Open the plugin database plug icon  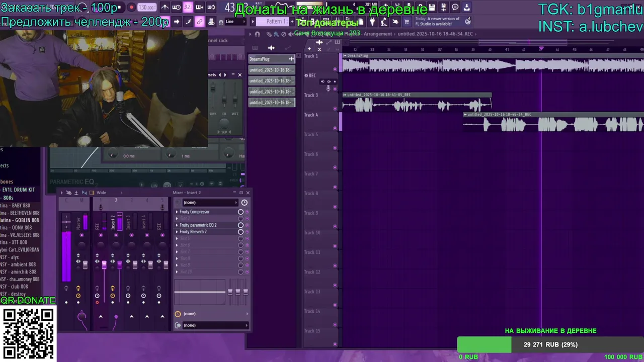point(372,22)
